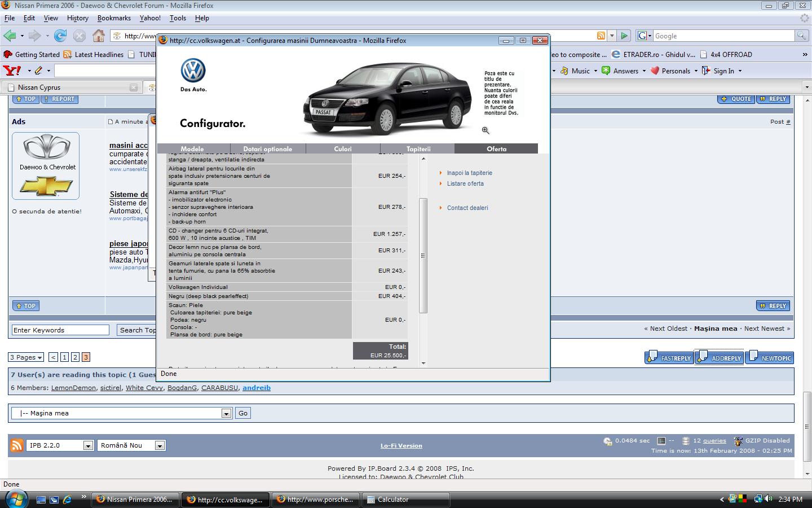The width and height of the screenshot is (812, 508).
Task: Click the Google search input field
Action: (x=724, y=36)
